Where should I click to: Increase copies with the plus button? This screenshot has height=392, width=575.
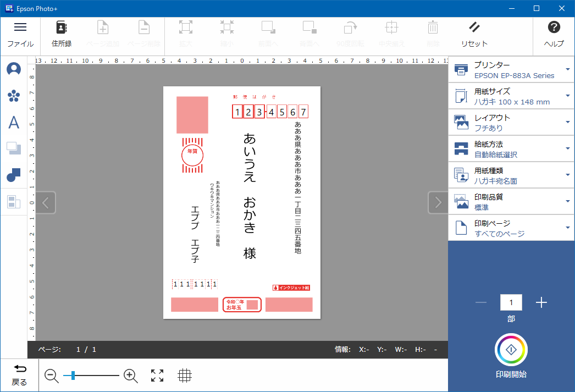(x=541, y=302)
